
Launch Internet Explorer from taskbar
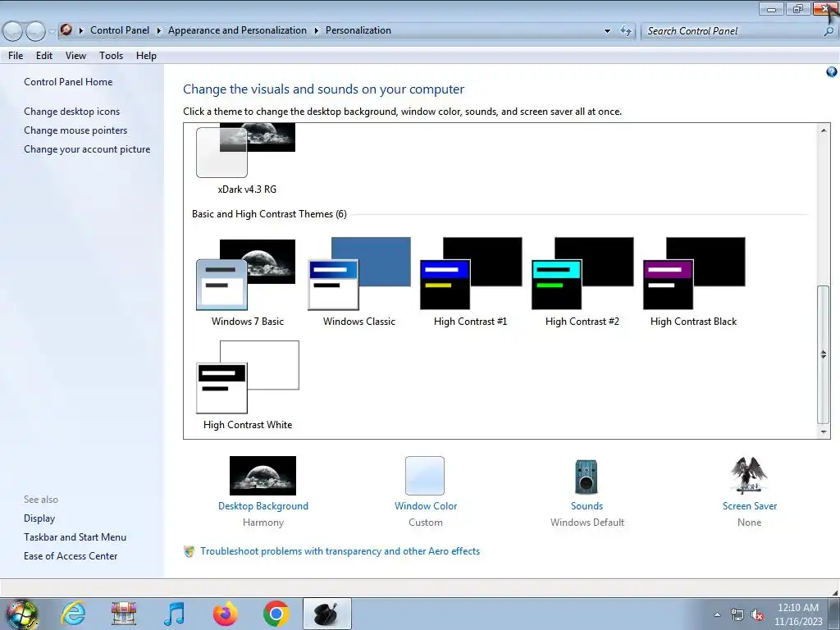coord(73,614)
